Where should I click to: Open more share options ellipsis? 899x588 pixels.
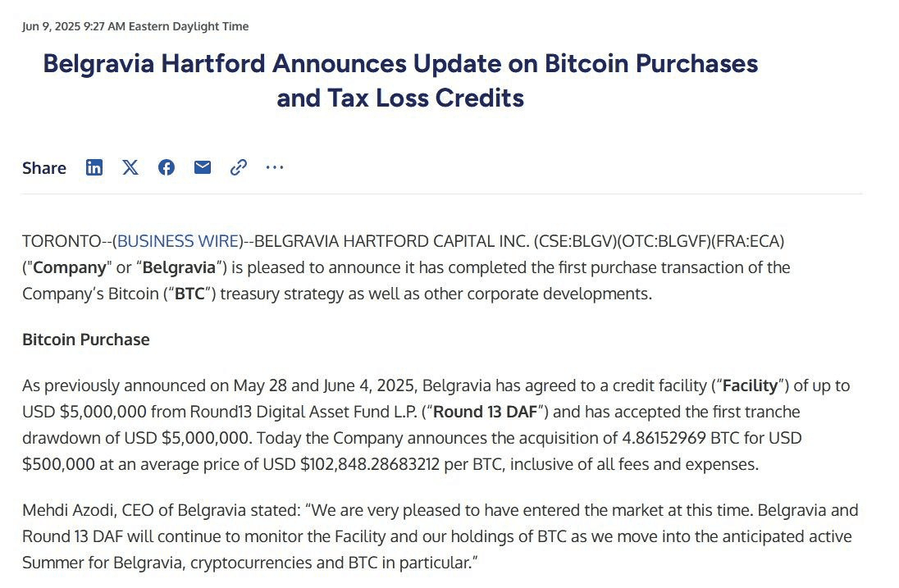click(x=275, y=167)
